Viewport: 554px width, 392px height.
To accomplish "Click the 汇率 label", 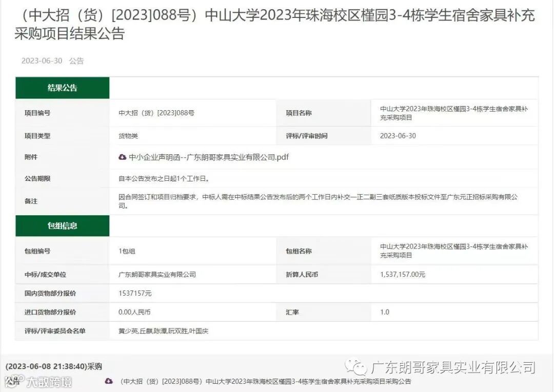I will click(x=292, y=312).
